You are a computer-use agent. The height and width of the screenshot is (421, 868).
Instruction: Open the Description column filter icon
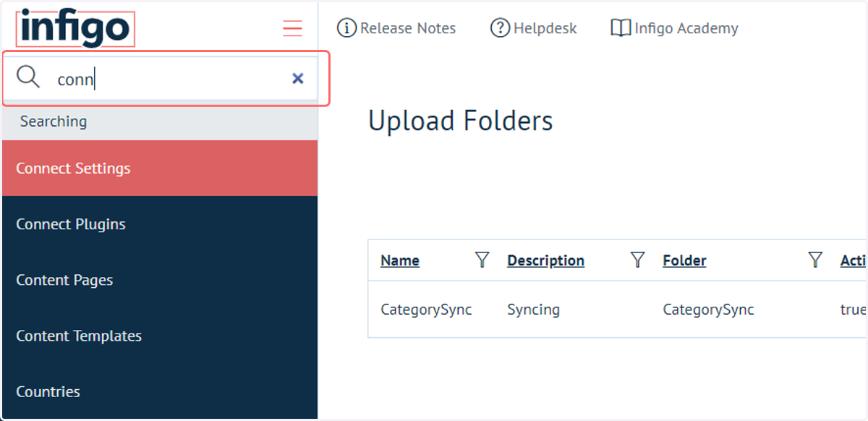tap(637, 260)
